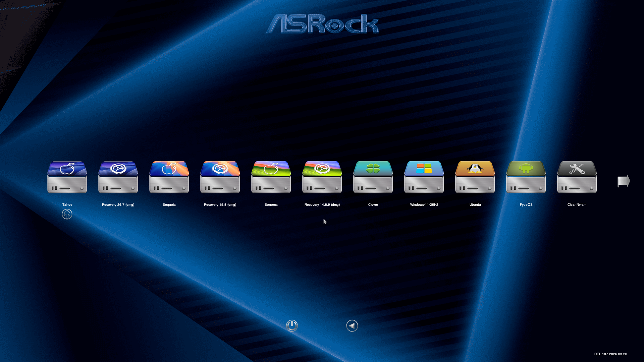The image size is (644, 362).
Task: Launch the Clover four-leaf drive icon
Action: [373, 177]
